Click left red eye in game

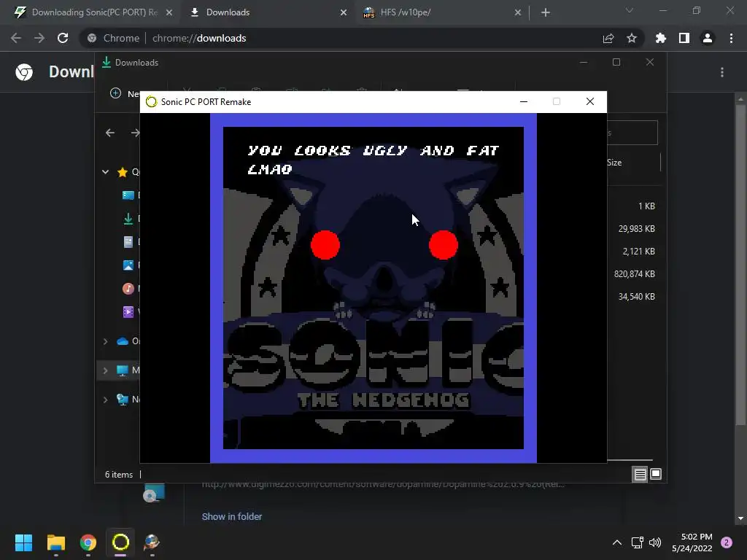point(325,245)
